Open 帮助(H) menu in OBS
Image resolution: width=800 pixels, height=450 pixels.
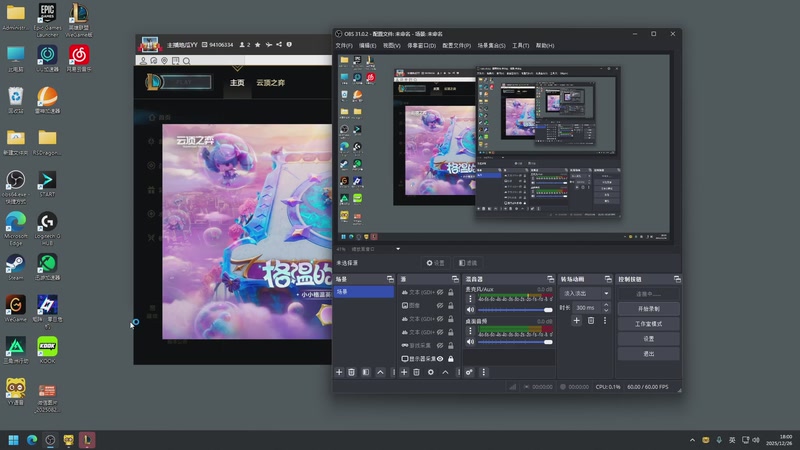click(x=545, y=45)
